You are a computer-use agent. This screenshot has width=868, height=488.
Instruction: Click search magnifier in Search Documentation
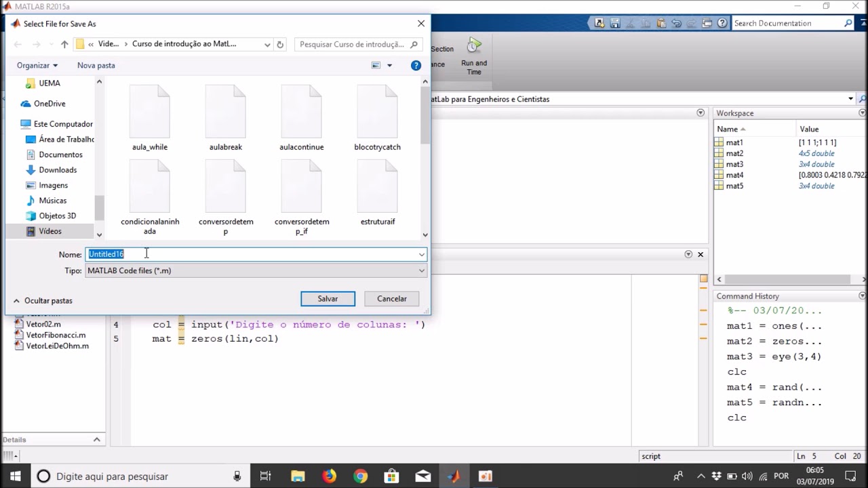tap(848, 23)
